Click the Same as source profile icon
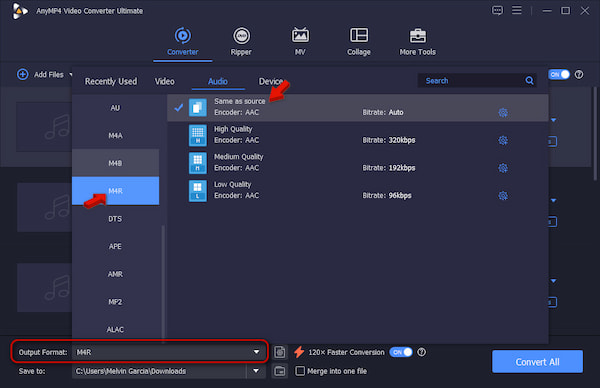The width and height of the screenshot is (600, 388). pyautogui.click(x=197, y=108)
